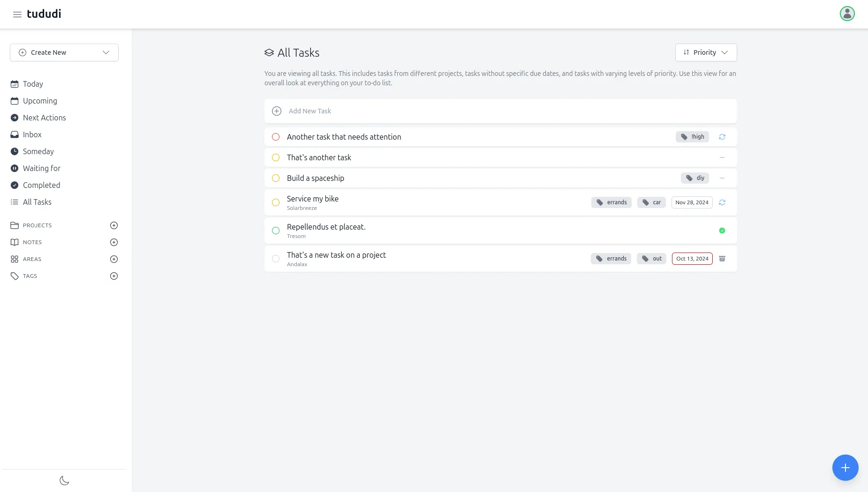This screenshot has height=492, width=868.
Task: Open the user profile avatar menu
Action: [x=847, y=14]
